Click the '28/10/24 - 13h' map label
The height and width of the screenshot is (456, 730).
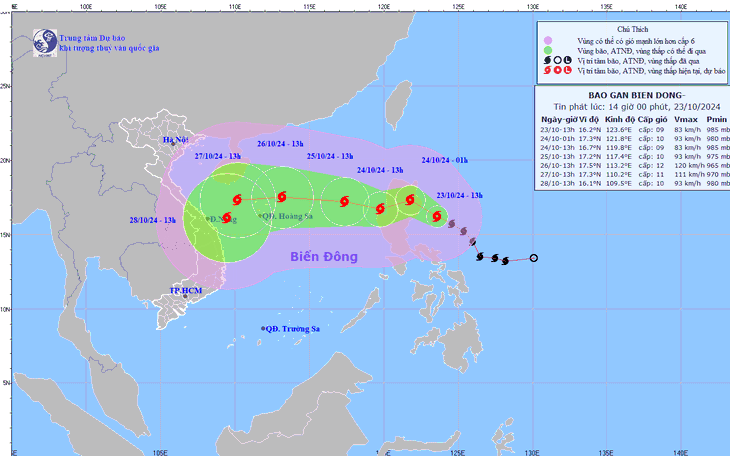click(x=153, y=220)
